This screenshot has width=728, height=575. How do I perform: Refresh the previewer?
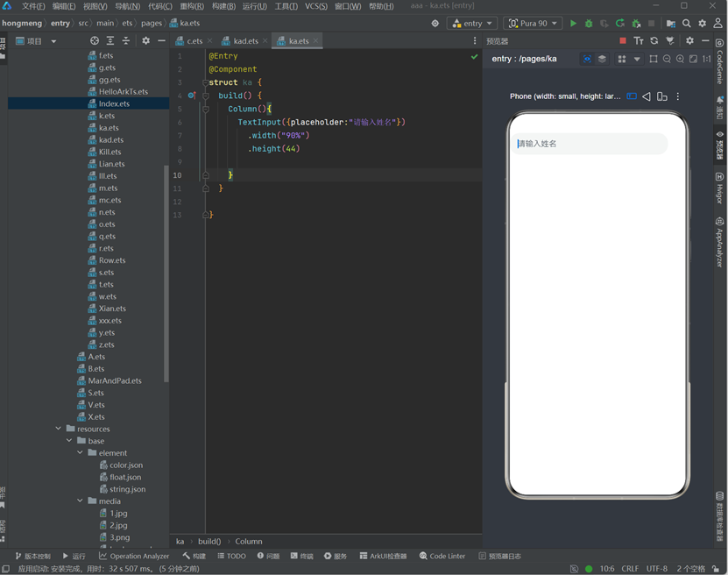click(x=654, y=41)
